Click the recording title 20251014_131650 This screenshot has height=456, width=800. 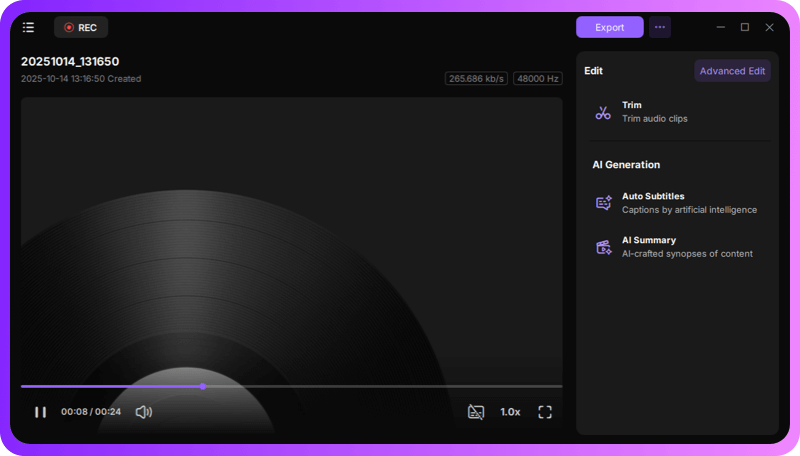tap(70, 61)
